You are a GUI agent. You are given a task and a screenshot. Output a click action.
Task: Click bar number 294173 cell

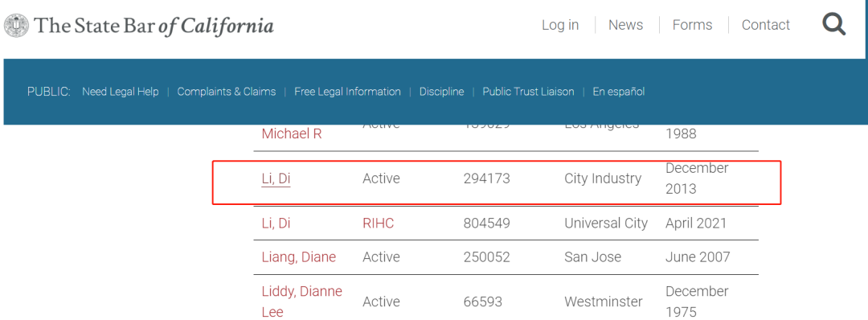point(486,178)
